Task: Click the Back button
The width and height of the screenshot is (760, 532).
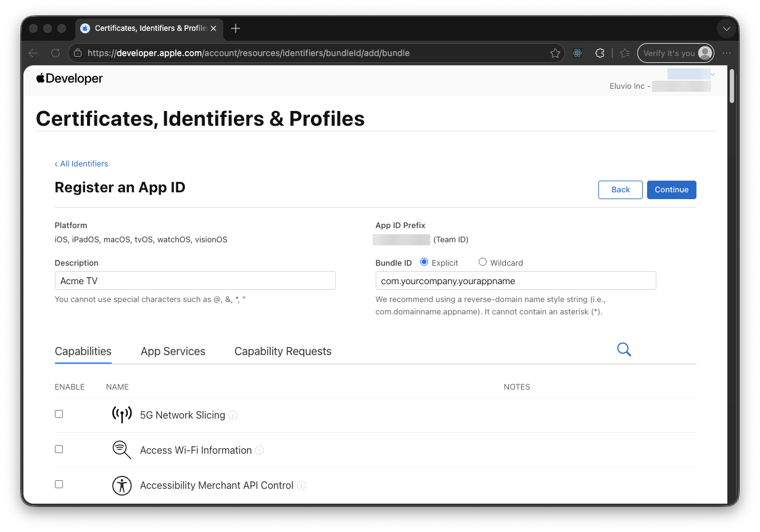Action: point(621,190)
